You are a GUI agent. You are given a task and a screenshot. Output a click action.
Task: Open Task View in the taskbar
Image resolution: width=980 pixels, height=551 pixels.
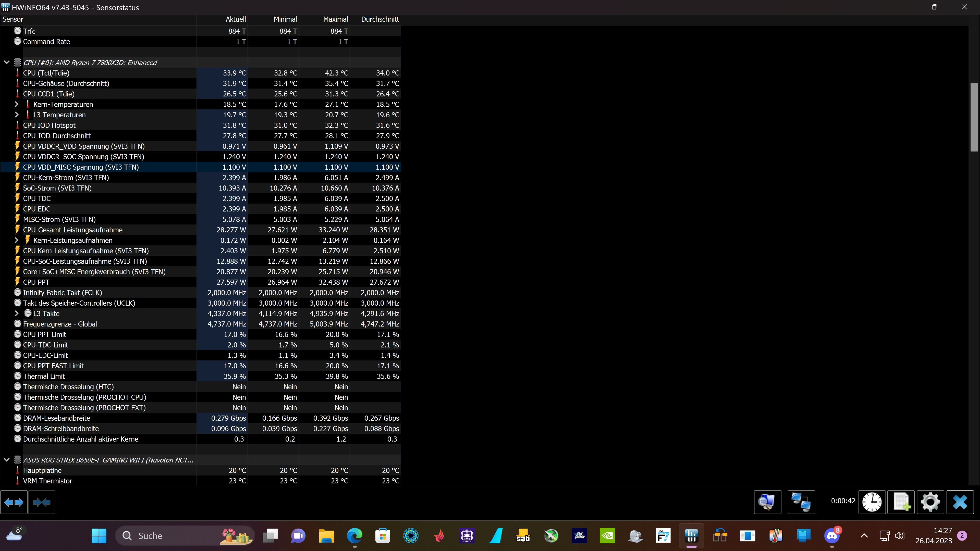[271, 536]
